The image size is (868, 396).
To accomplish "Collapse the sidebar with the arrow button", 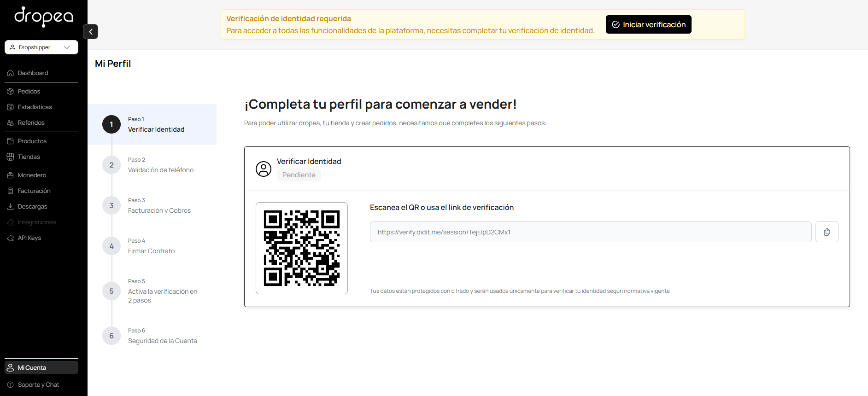I will click(90, 31).
